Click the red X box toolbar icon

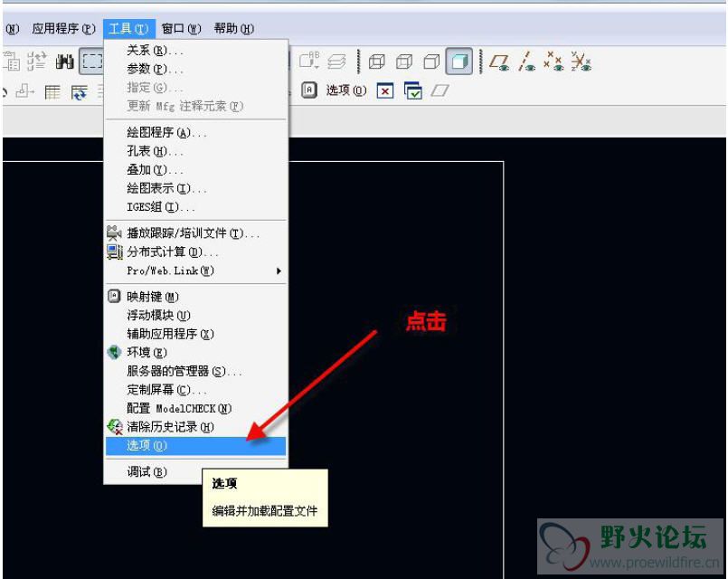[385, 90]
